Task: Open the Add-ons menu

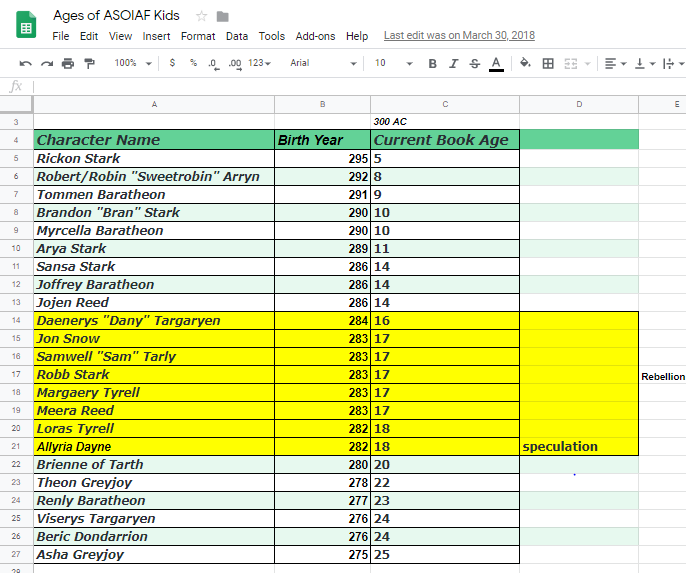Action: (x=315, y=36)
